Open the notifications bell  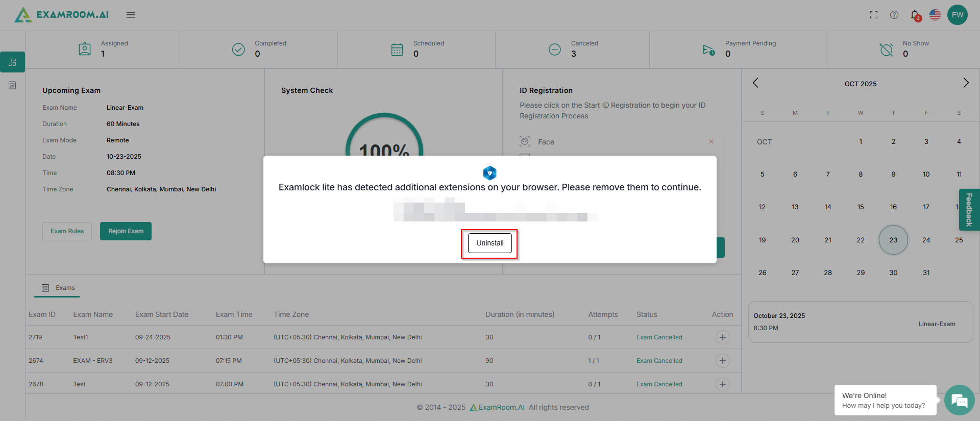tap(915, 15)
